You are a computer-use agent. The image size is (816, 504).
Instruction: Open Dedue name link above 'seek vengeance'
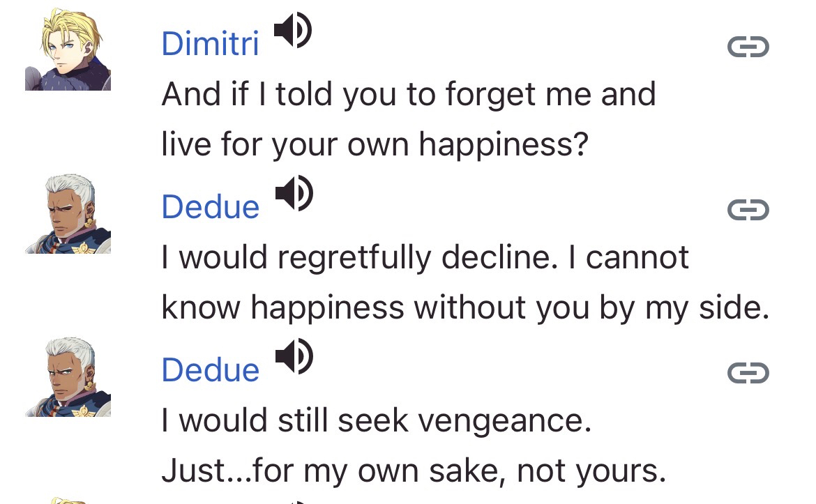[x=210, y=370]
